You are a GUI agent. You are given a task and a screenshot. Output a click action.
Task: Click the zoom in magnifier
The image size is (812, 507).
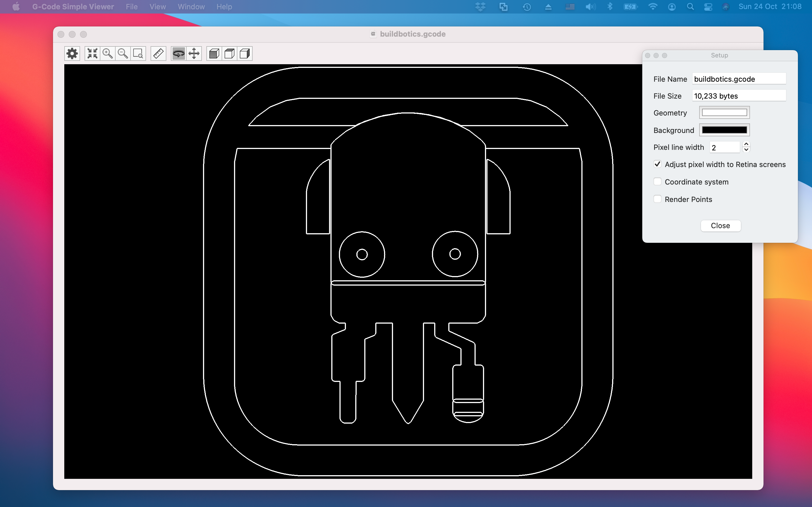pyautogui.click(x=108, y=54)
